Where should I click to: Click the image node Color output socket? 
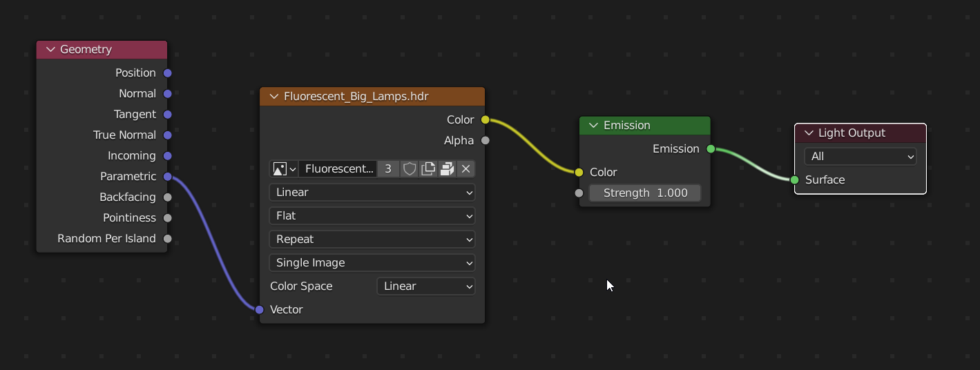(486, 120)
